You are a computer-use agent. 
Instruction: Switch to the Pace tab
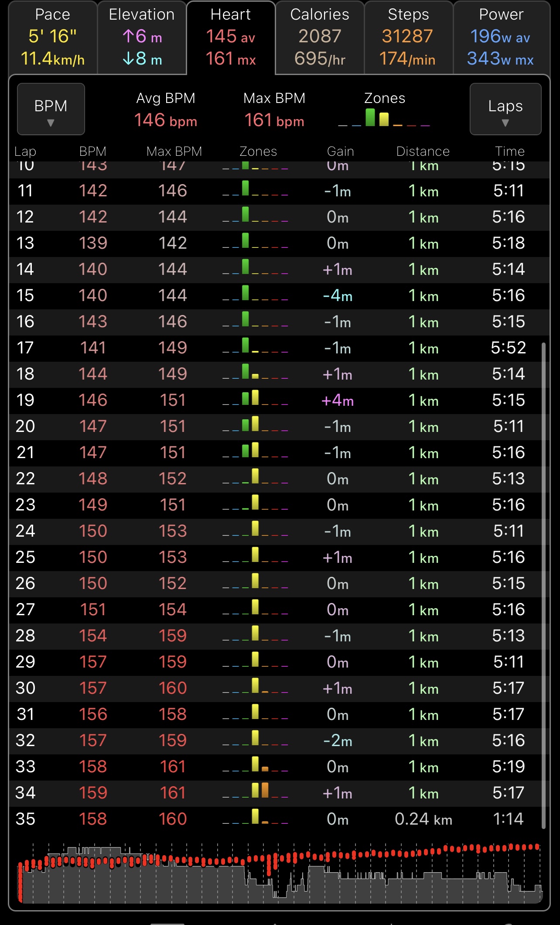click(53, 38)
